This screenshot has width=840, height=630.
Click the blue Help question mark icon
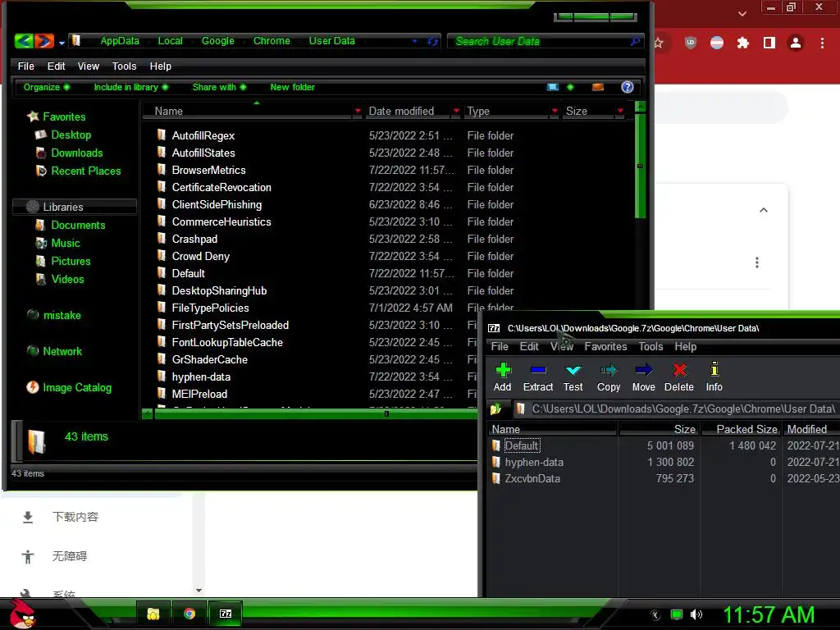pos(628,87)
